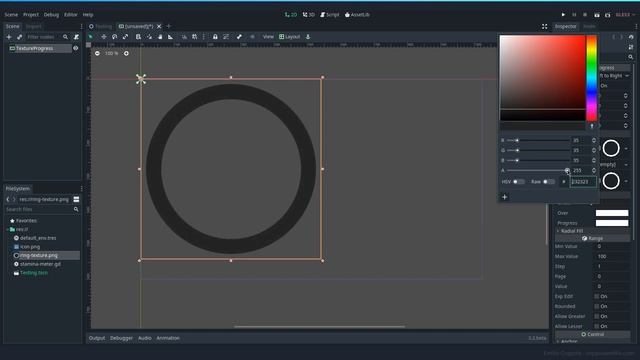Viewport: 640px width, 360px height.
Task: Click the instance scene link icon
Action: click(x=19, y=37)
